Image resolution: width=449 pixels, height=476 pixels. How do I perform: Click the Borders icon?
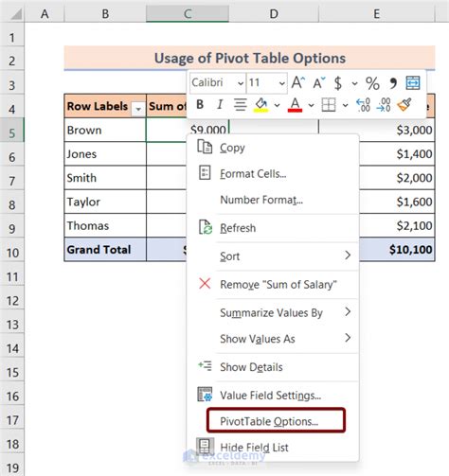[x=329, y=104]
